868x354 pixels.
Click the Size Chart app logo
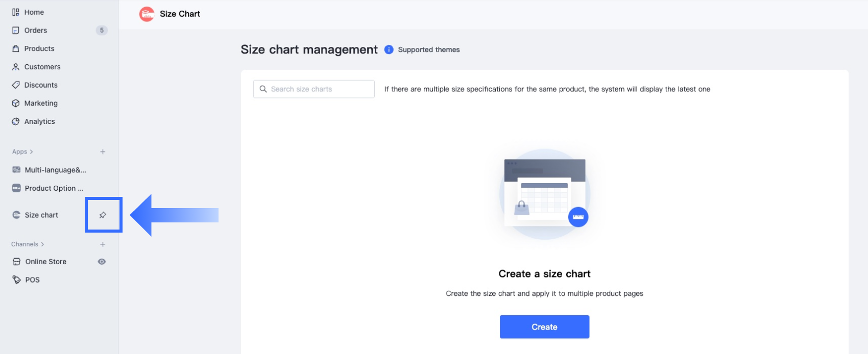pyautogui.click(x=147, y=14)
